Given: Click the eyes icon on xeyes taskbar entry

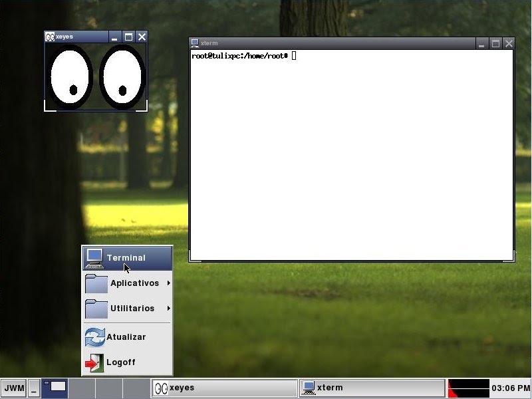Looking at the screenshot, I should point(161,388).
